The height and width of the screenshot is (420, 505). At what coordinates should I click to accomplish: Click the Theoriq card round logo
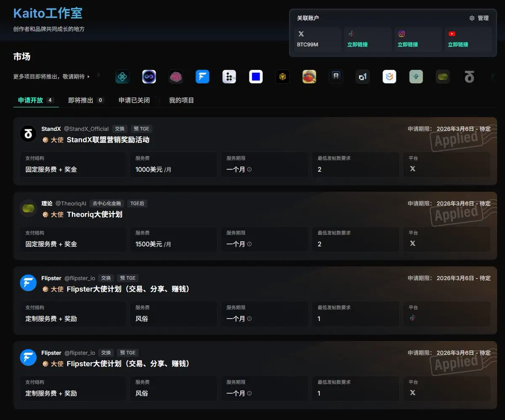point(28,208)
